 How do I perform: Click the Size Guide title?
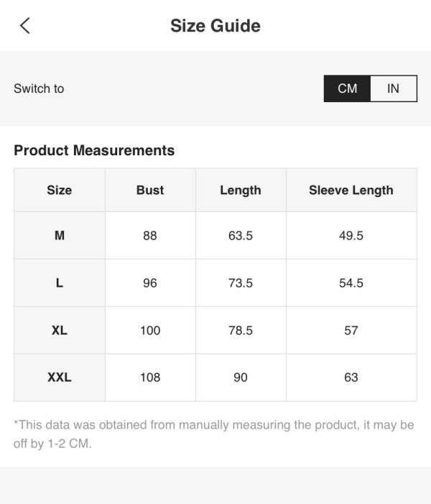(215, 26)
